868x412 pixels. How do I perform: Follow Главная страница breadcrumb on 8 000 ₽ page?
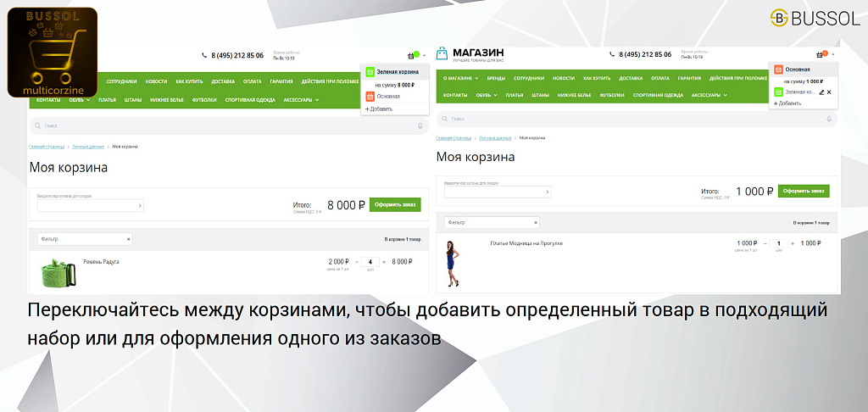[47, 147]
